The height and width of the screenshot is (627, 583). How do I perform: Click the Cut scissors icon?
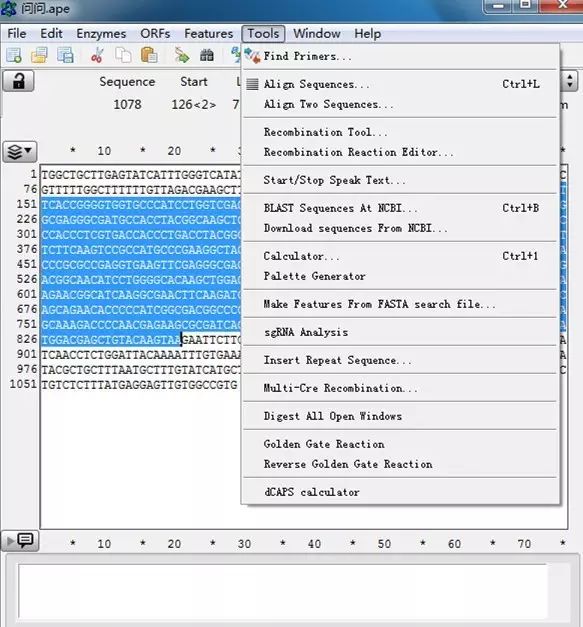(x=97, y=56)
